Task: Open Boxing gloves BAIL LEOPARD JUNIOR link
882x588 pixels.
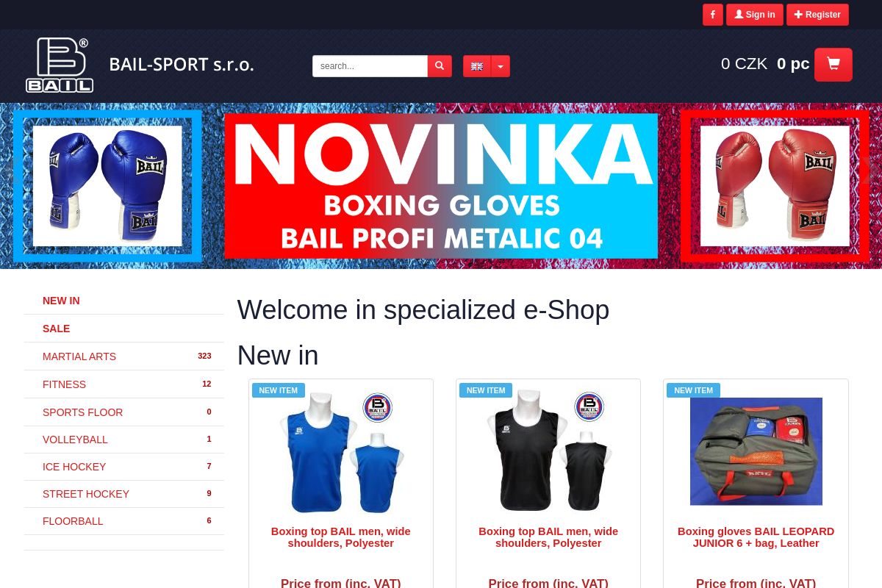Action: pos(756,537)
